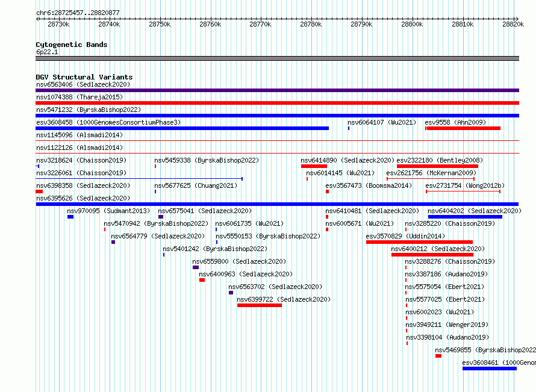The height and width of the screenshot is (392, 536).
Task: Open nsv5575054 (Ebert2021) variant
Action: [x=444, y=287]
